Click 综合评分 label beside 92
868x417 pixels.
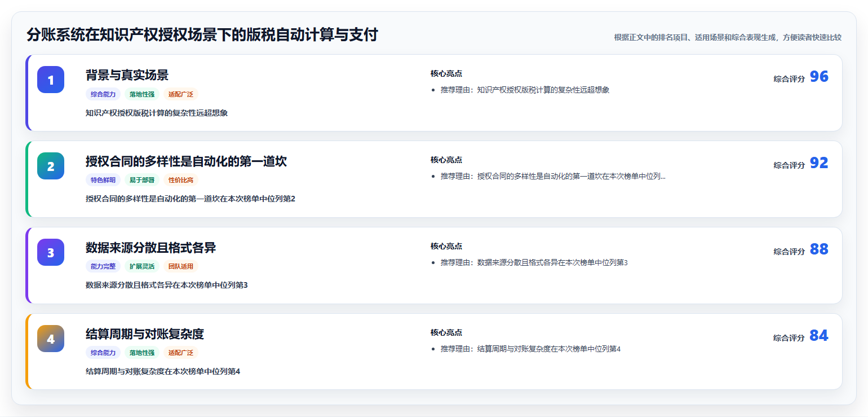[x=789, y=165]
